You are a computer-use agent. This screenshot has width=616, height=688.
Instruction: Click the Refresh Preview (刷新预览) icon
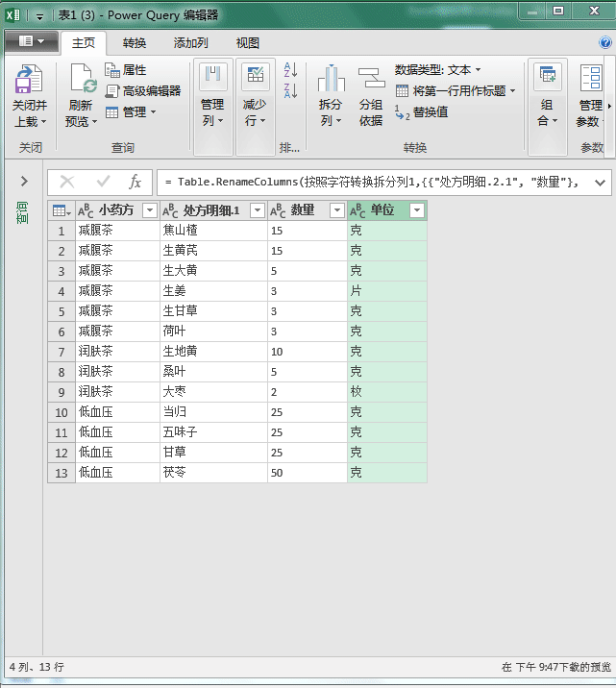84,79
